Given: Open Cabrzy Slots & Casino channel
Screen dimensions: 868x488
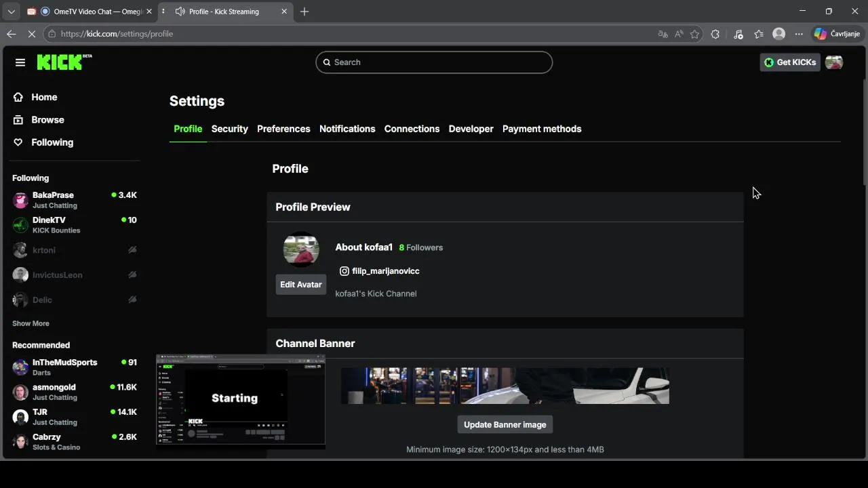Looking at the screenshot, I should (x=75, y=442).
